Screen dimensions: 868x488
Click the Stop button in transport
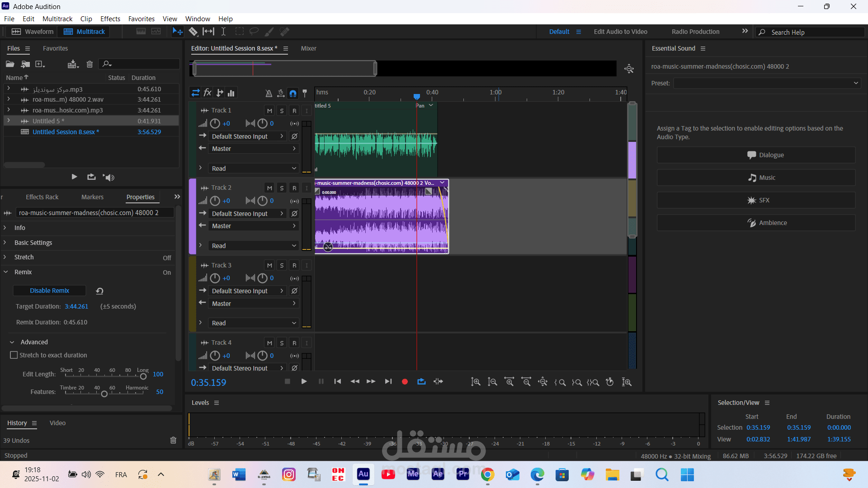click(x=287, y=382)
